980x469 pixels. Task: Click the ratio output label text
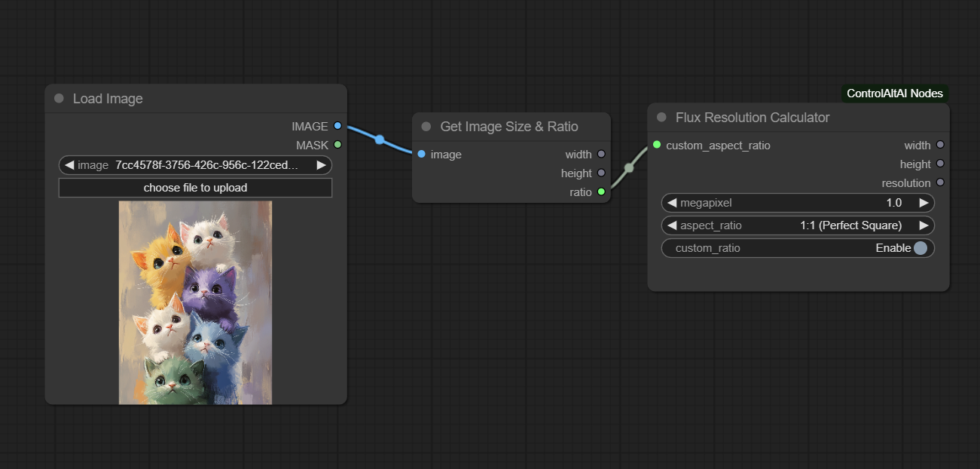pos(581,192)
